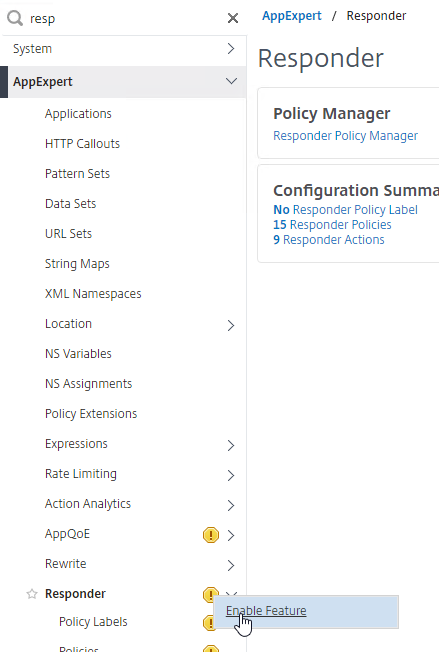This screenshot has width=439, height=652.
Task: Select Enable Feature in the popup
Action: click(266, 610)
